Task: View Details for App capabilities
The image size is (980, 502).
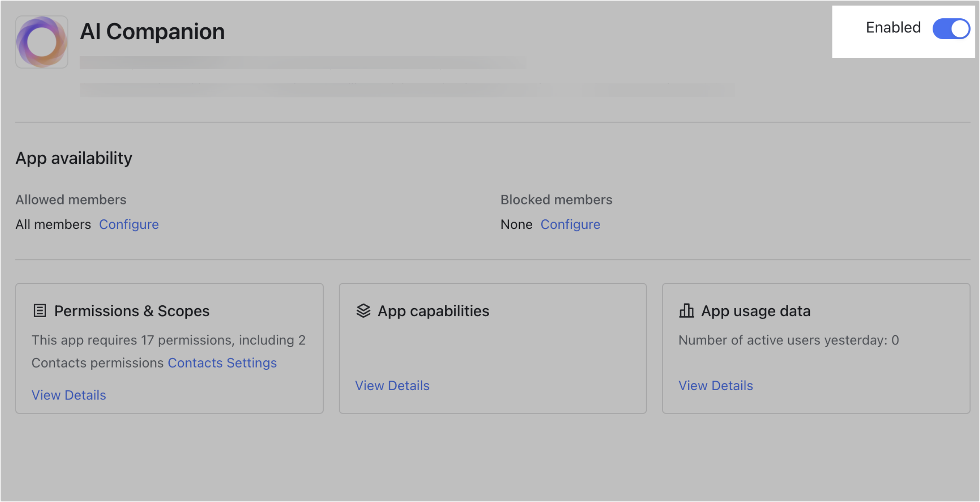Action: tap(392, 386)
